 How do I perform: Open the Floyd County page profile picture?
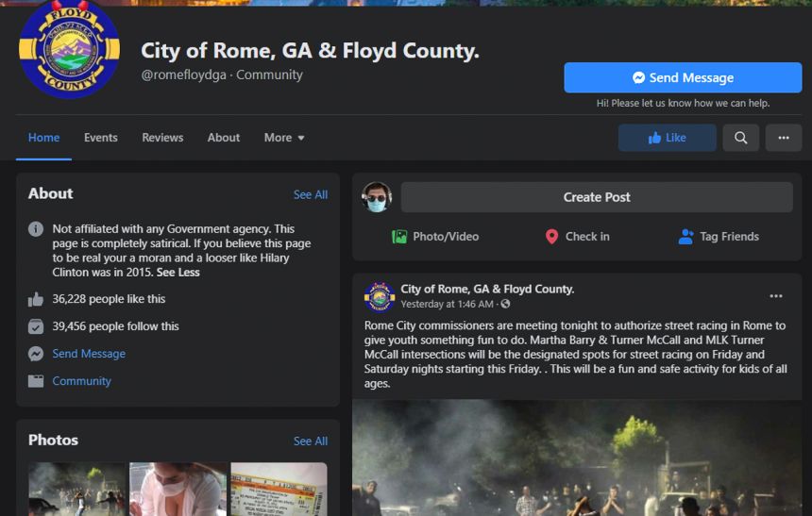coord(69,49)
